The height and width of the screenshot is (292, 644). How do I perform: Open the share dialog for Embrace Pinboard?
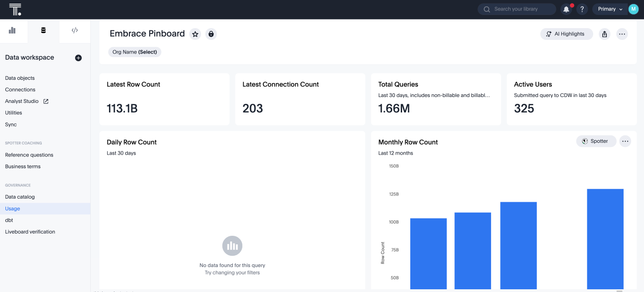pyautogui.click(x=605, y=34)
